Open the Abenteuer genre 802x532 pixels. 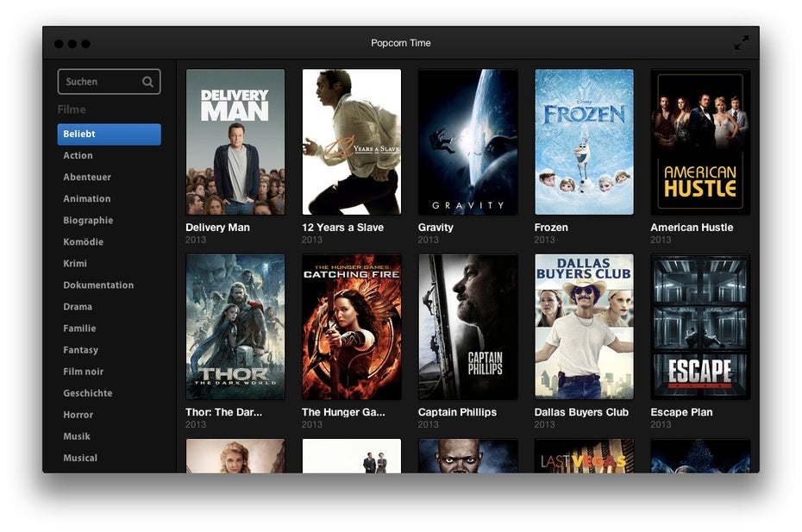tap(87, 177)
